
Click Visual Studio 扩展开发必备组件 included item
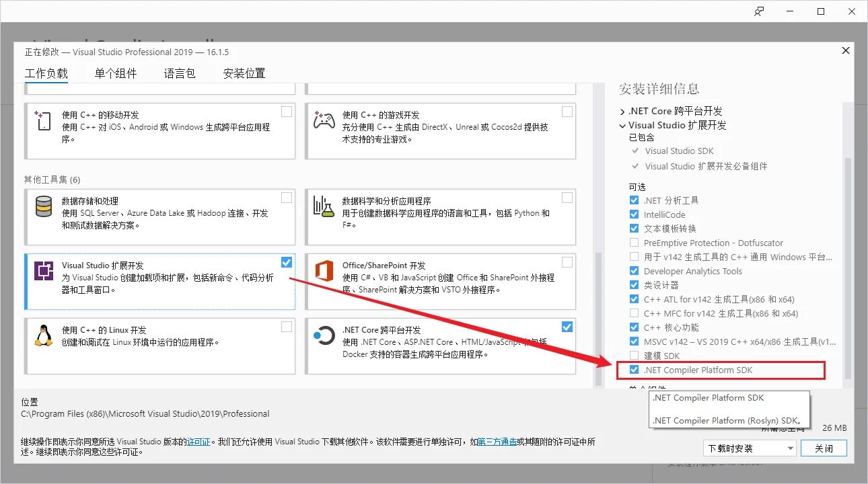pos(706,166)
